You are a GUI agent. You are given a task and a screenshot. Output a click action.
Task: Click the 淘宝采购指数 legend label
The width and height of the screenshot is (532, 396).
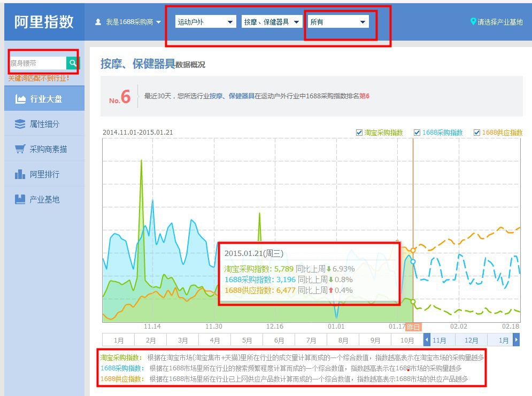[x=383, y=133]
